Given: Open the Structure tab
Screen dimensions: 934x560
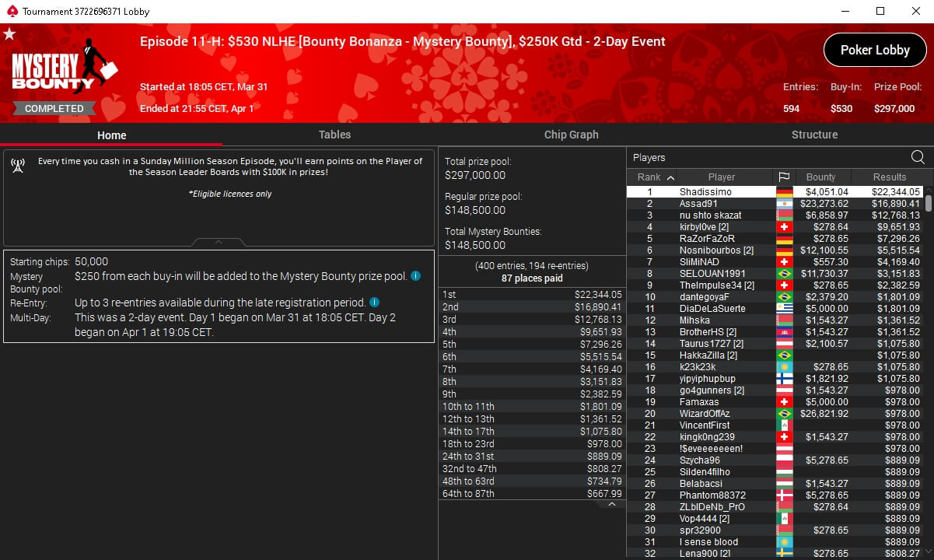Looking at the screenshot, I should (x=814, y=135).
